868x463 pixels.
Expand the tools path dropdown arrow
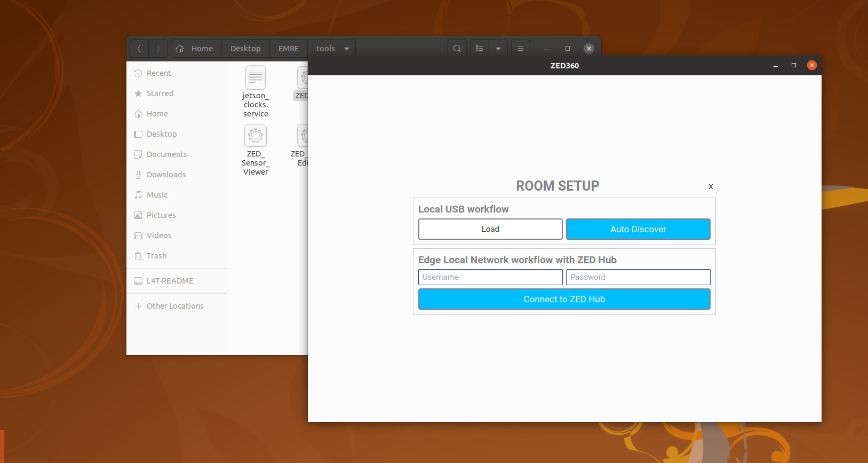pos(347,49)
